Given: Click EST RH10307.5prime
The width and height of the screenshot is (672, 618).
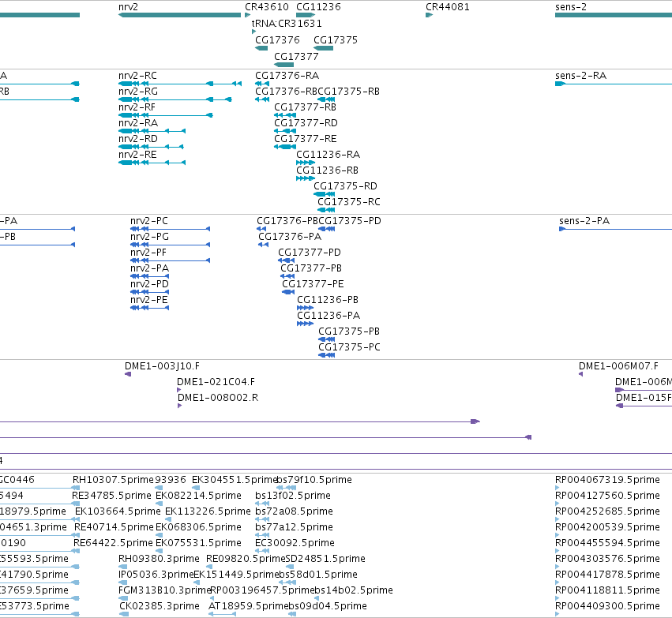Looking at the screenshot, I should coord(113,480).
